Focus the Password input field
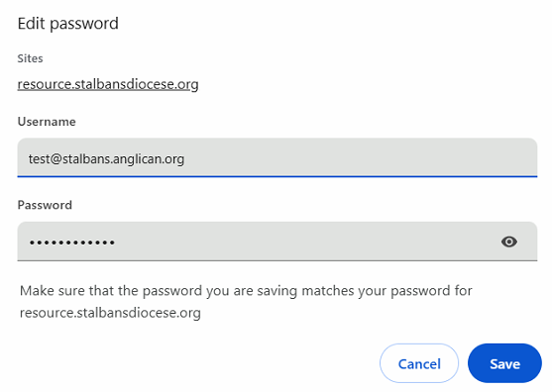The width and height of the screenshot is (552, 392). pos(277,242)
